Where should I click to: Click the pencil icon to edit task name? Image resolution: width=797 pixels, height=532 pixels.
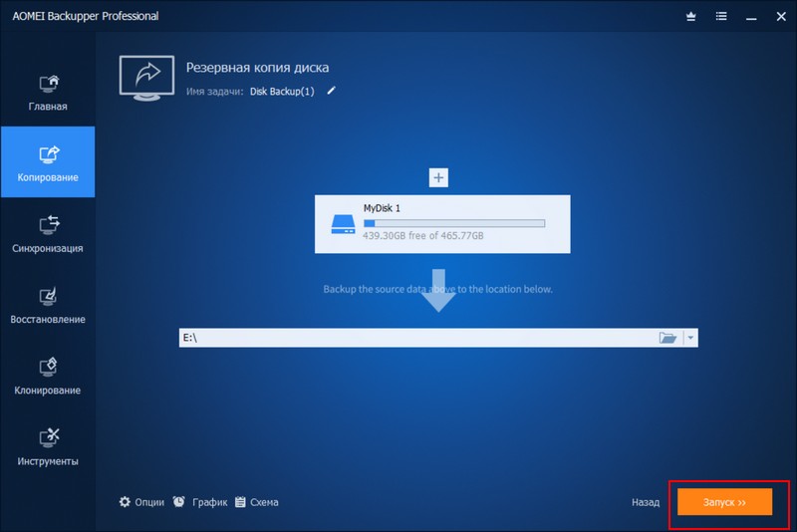pos(332,91)
